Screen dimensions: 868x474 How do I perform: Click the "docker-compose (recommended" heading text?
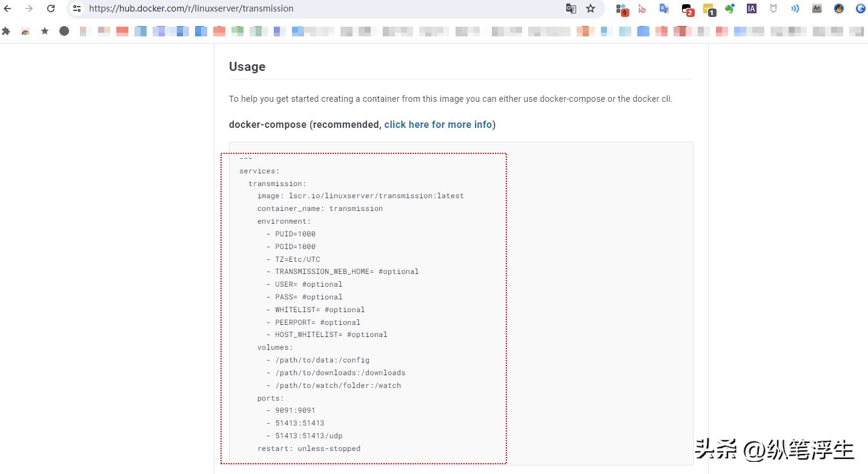click(304, 124)
